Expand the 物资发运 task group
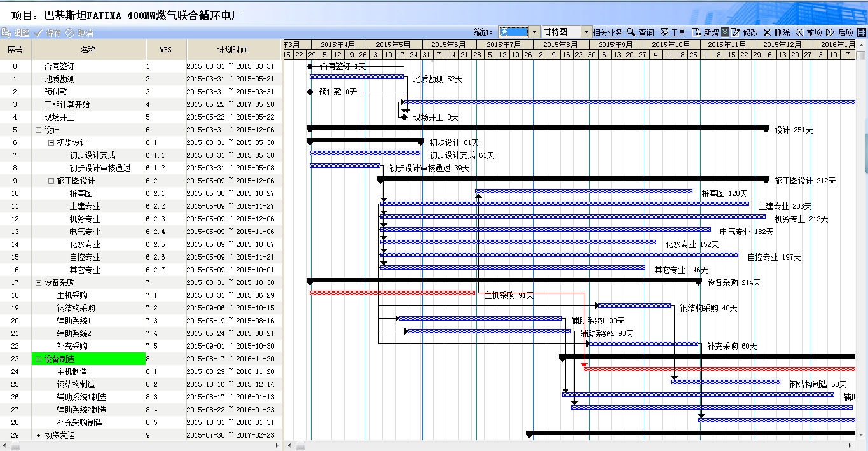868x451 pixels. (x=38, y=435)
